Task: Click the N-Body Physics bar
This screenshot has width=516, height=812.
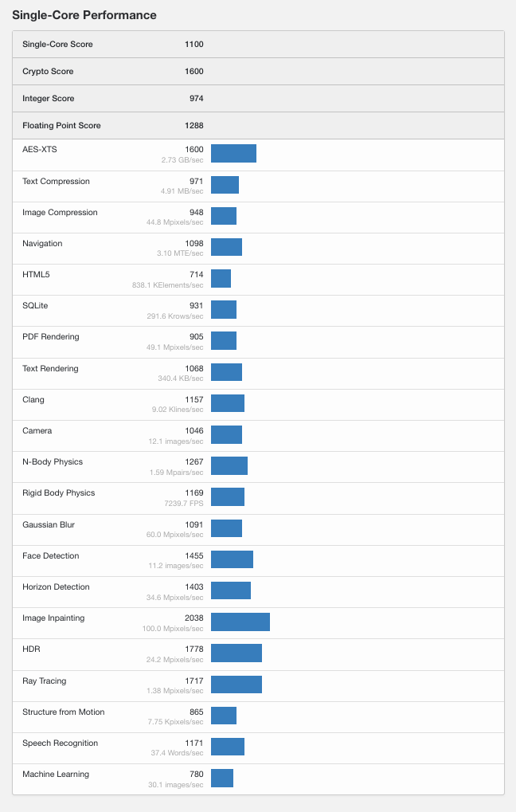Action: coord(229,465)
